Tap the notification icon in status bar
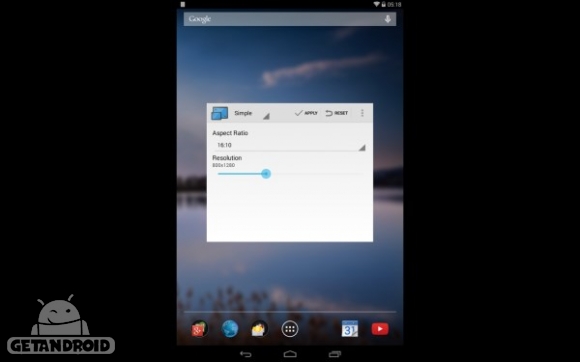This screenshot has width=580, height=362. 183,4
